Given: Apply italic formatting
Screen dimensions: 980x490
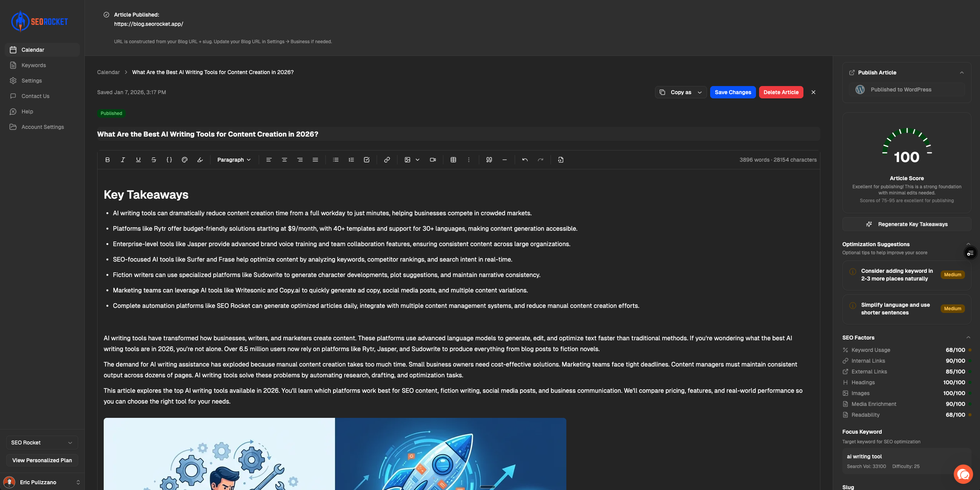Looking at the screenshot, I should 123,160.
